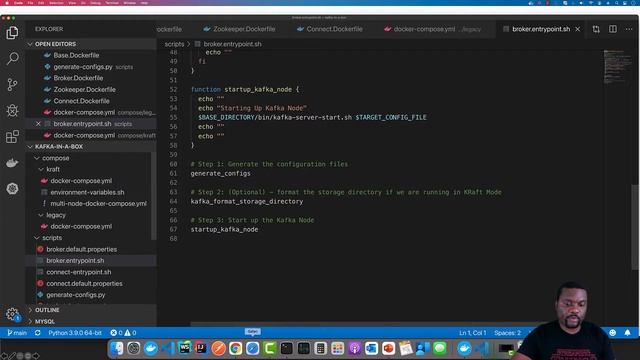
Task: Expand the MYSQL section
Action: pyautogui.click(x=30, y=321)
